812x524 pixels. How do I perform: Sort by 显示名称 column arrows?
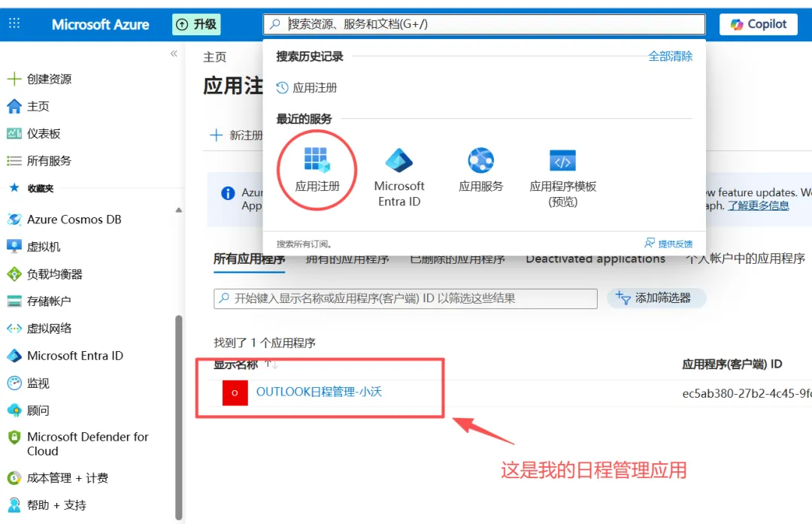click(271, 365)
